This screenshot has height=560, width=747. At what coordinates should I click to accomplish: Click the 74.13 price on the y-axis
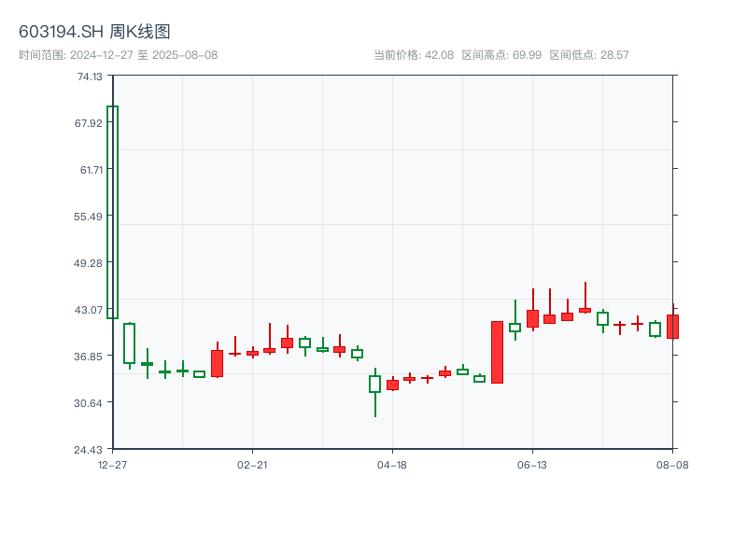point(91,77)
